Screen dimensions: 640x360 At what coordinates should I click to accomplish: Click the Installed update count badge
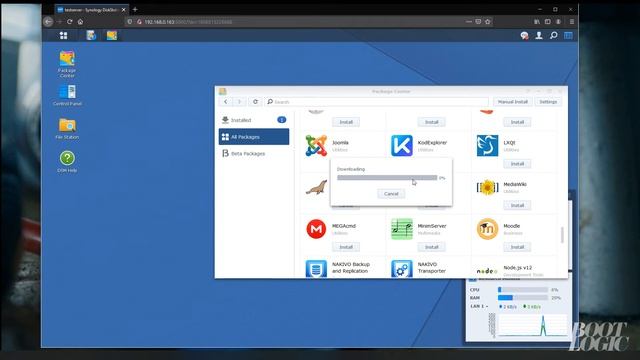(x=282, y=120)
